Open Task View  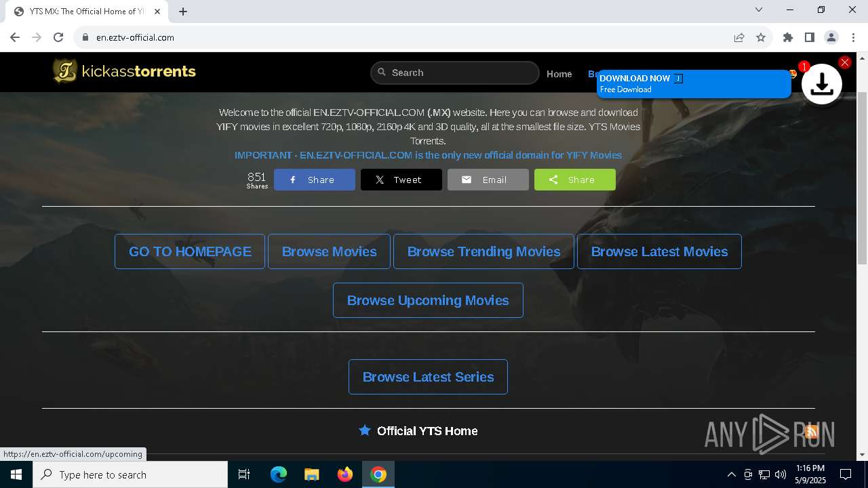[244, 474]
